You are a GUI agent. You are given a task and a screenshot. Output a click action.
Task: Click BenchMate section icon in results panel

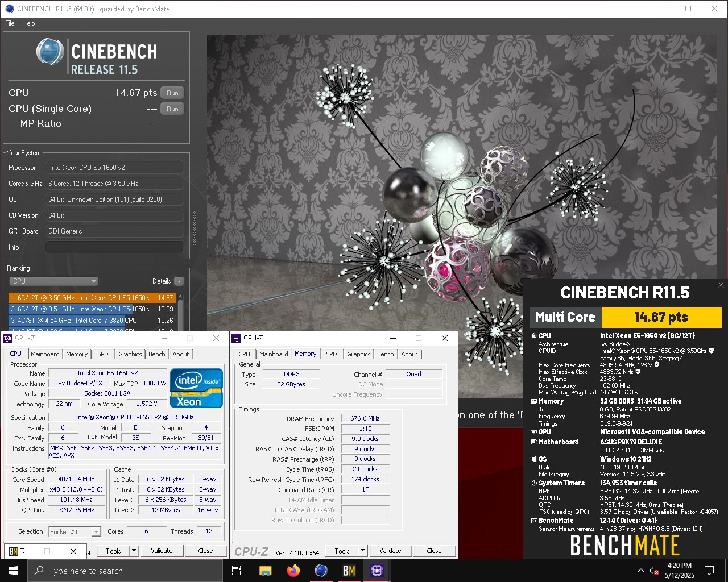point(534,521)
